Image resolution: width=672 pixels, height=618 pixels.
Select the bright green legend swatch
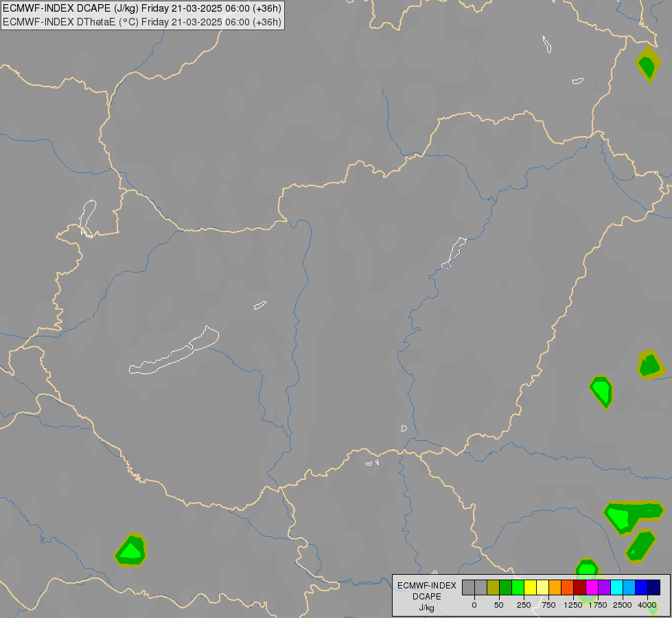tap(518, 587)
